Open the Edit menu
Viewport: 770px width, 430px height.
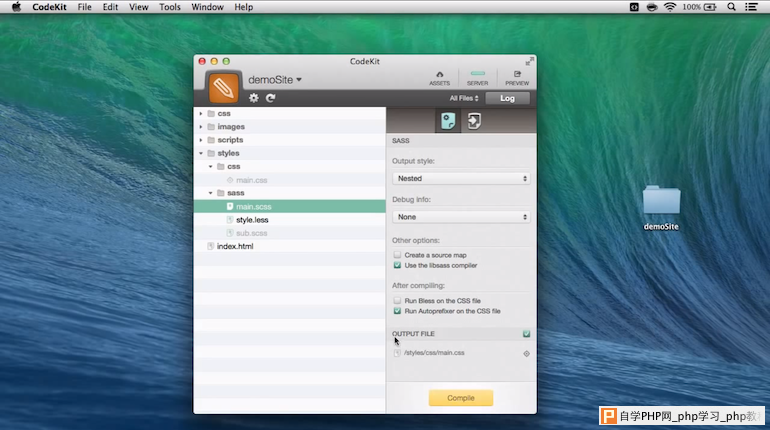click(110, 7)
